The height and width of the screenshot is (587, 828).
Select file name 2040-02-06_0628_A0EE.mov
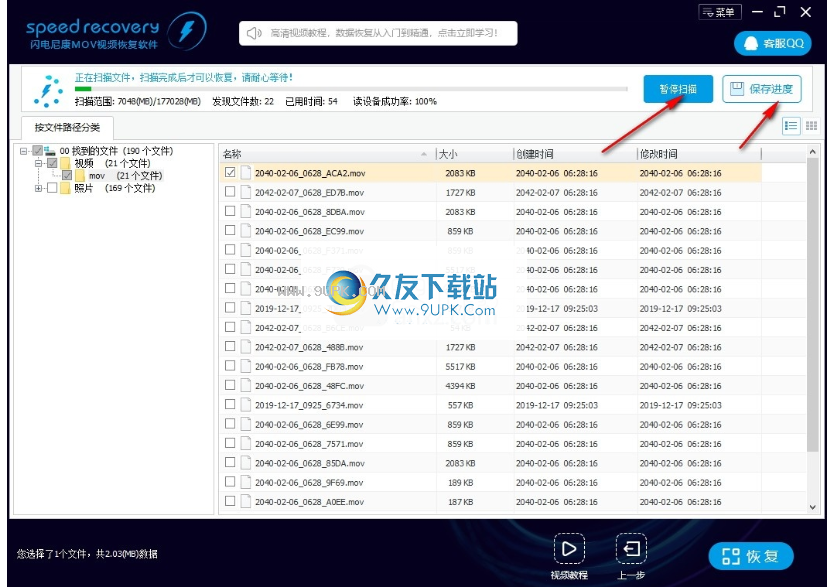click(x=309, y=502)
